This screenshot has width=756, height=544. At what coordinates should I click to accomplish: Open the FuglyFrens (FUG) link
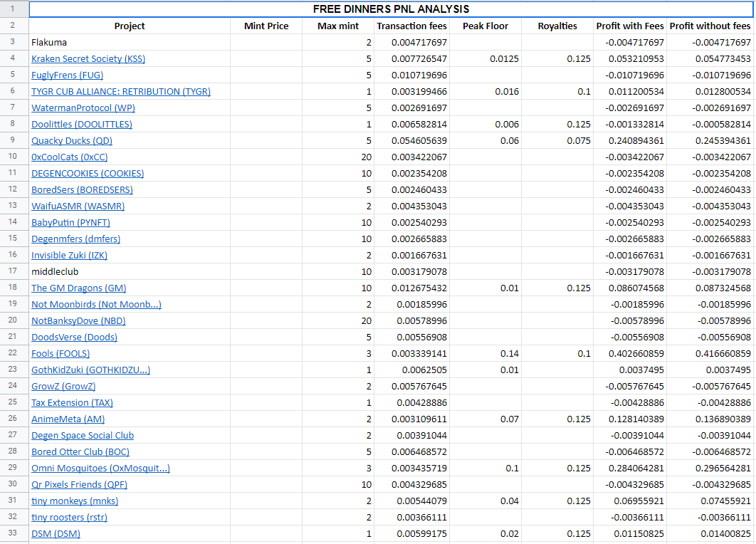coord(67,75)
